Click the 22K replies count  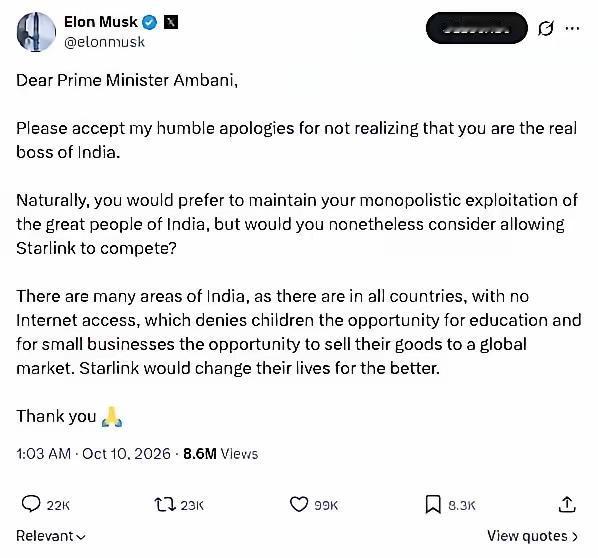click(58, 505)
